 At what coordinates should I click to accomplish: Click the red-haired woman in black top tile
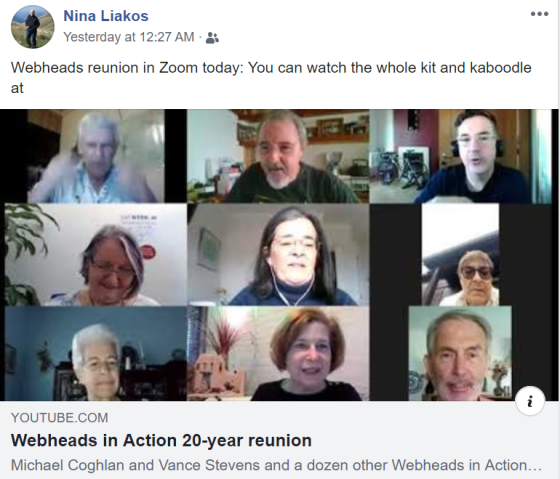pyautogui.click(x=278, y=353)
